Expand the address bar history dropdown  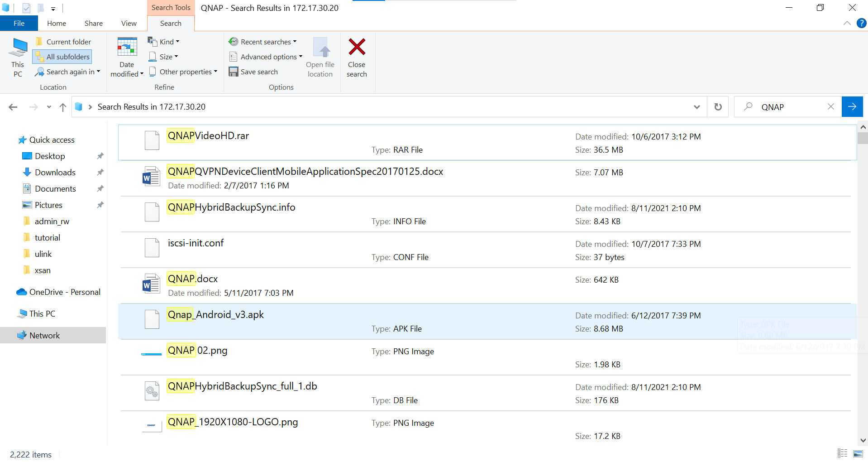click(697, 107)
